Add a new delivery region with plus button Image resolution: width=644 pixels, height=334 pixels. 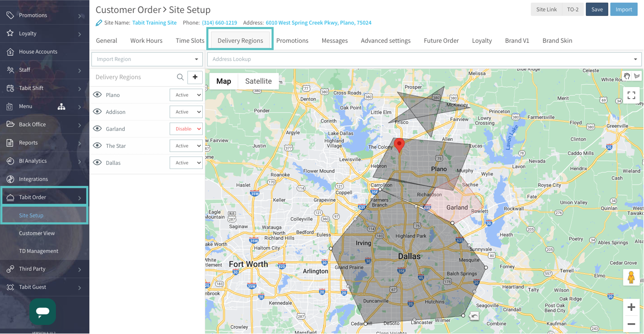pos(195,77)
